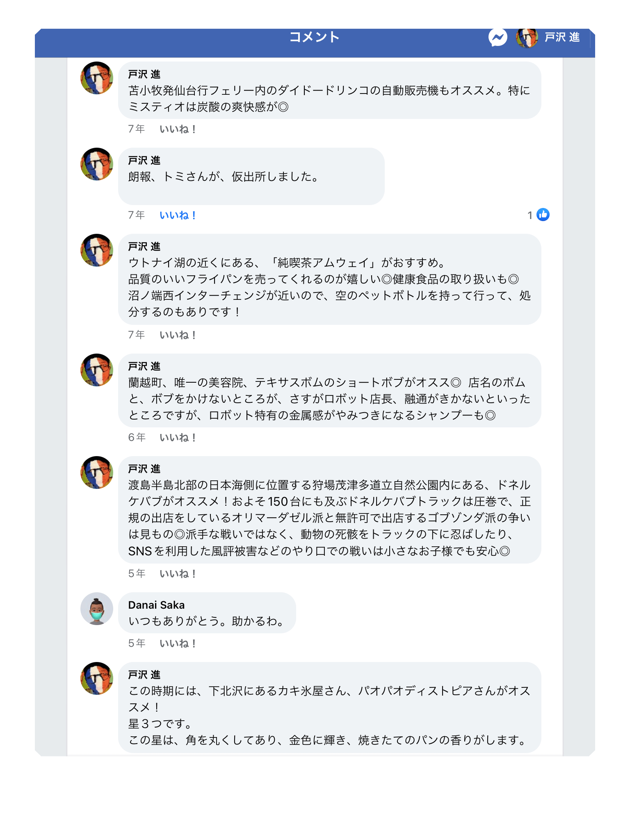This screenshot has height=840, width=630.
Task: Click the profile avatar in the header
Action: 527,38
